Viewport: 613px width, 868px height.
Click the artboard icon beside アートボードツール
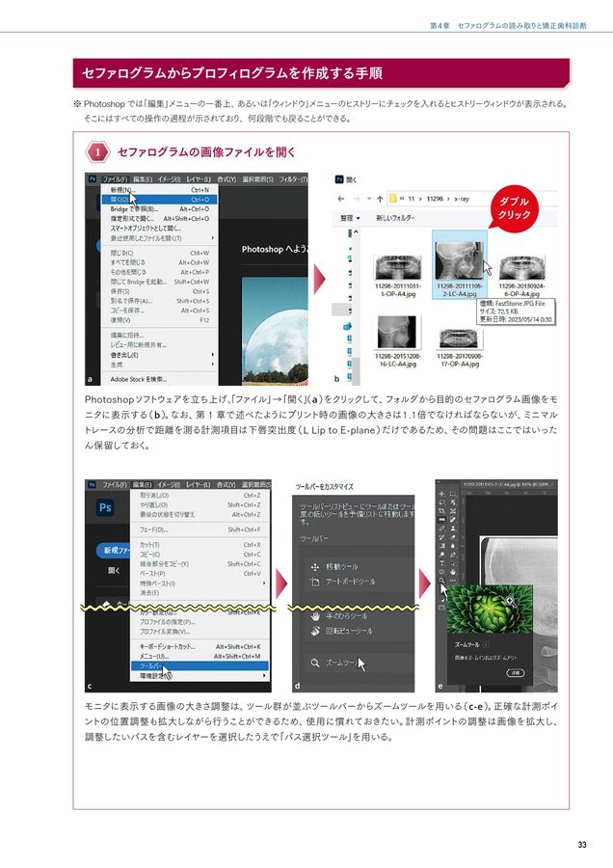point(315,582)
